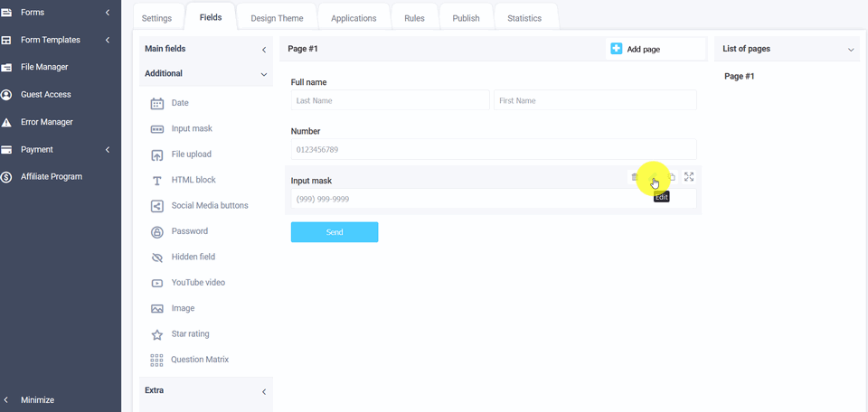The image size is (868, 412).
Task: Add a Star rating field
Action: [190, 334]
